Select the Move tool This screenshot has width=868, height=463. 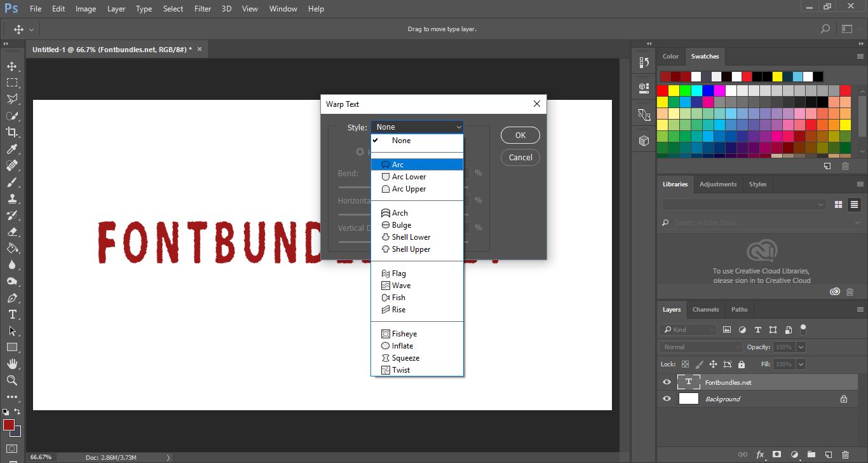(x=12, y=65)
